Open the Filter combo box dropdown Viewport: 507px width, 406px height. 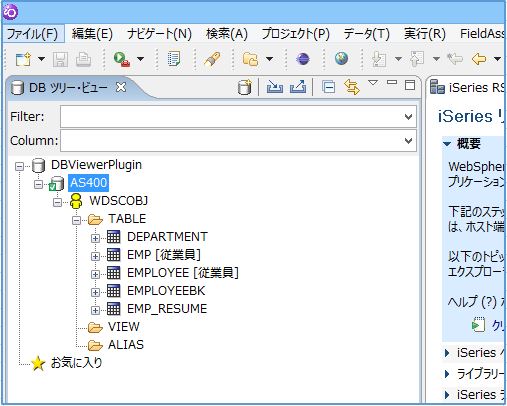tap(408, 117)
